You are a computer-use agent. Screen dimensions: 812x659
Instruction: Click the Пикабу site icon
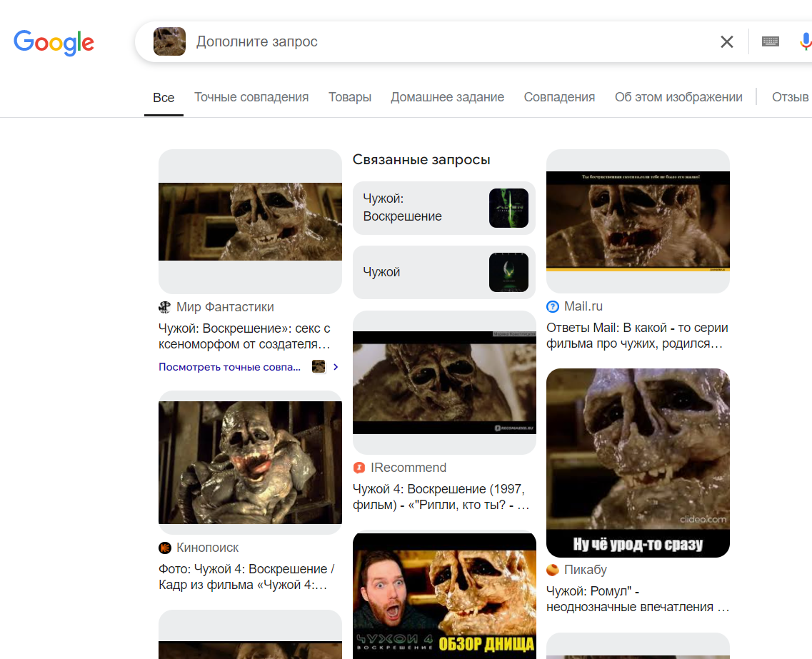[553, 570]
